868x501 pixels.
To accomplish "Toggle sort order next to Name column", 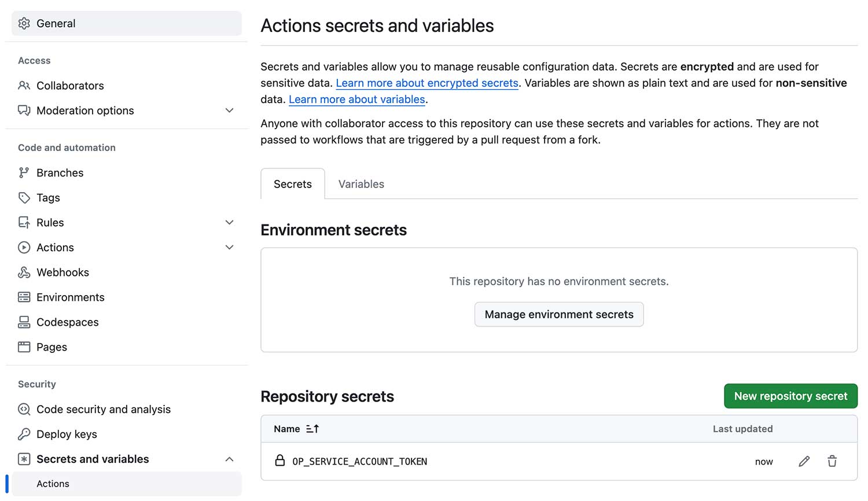I will (312, 429).
